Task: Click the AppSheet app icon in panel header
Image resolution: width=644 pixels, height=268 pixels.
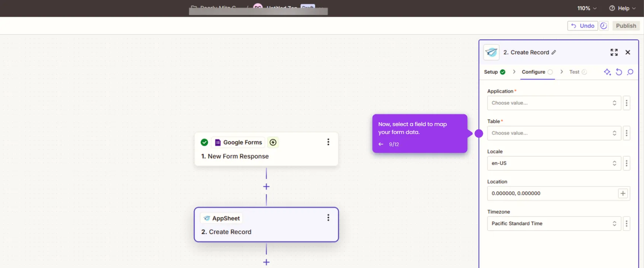Action: [x=491, y=52]
